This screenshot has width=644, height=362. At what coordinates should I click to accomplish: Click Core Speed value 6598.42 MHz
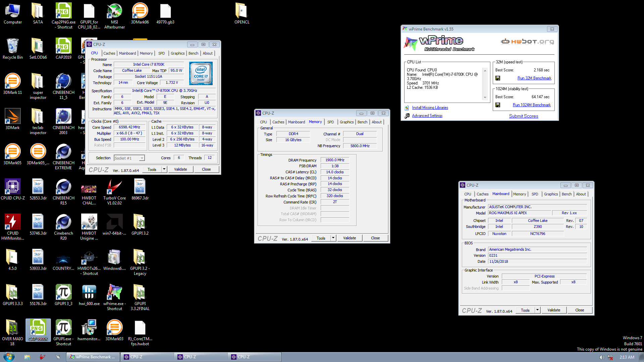(x=129, y=127)
